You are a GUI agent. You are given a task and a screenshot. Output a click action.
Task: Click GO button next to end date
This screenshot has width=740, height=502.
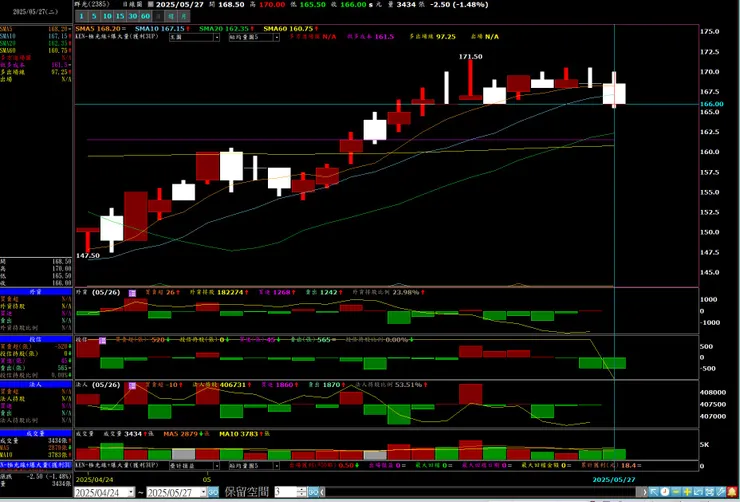pos(213,492)
